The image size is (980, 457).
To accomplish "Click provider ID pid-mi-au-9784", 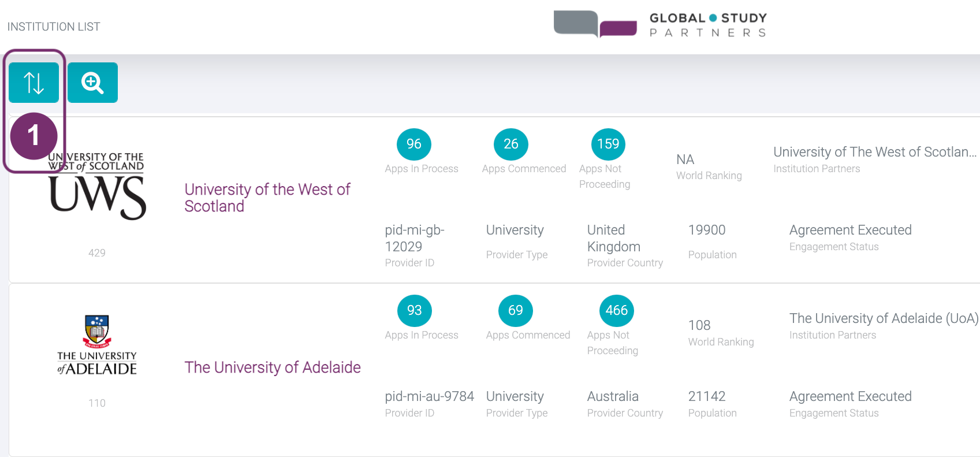I will click(429, 396).
